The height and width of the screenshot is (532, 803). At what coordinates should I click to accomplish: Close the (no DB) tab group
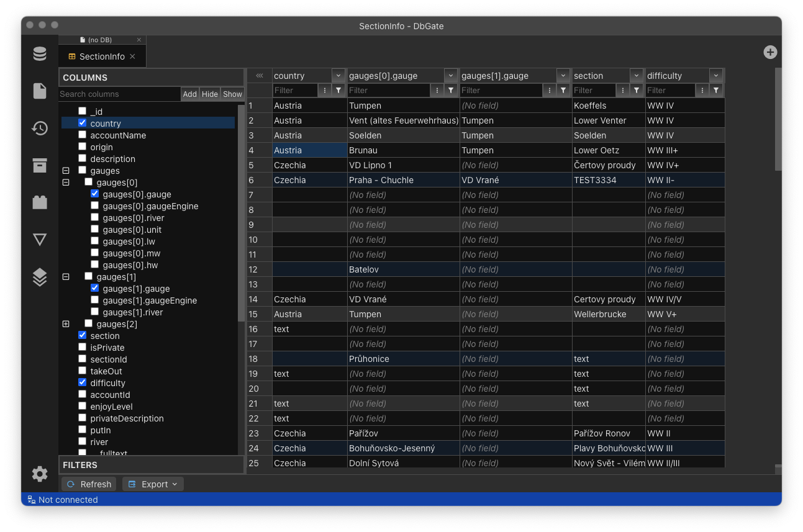(139, 40)
